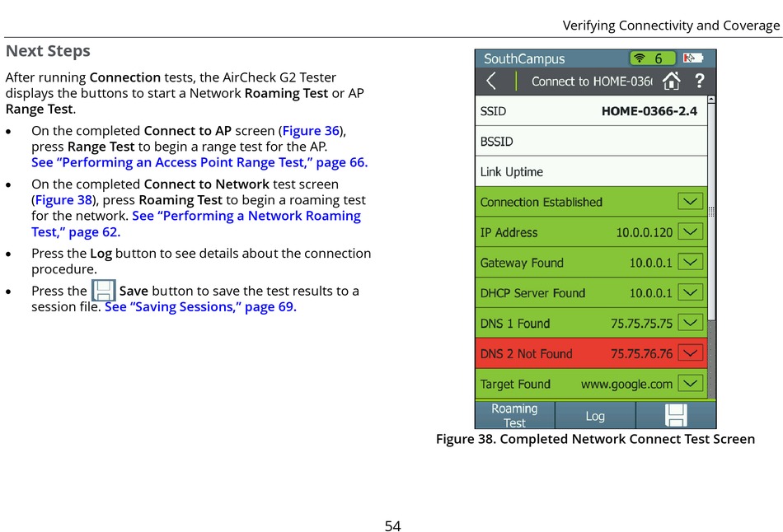
Task: Click the 10.0.0.120 IP address value
Action: (x=645, y=232)
